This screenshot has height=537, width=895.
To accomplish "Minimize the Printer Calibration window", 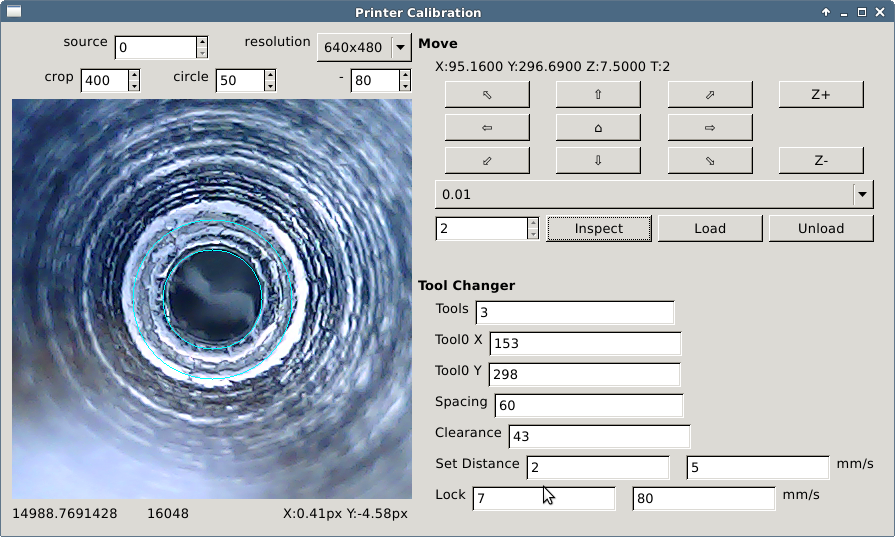I will (844, 12).
